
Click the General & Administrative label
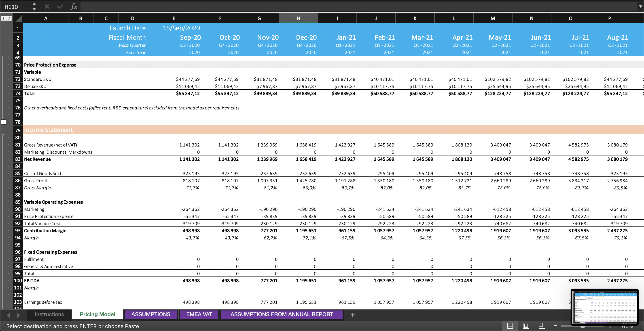pyautogui.click(x=49, y=266)
